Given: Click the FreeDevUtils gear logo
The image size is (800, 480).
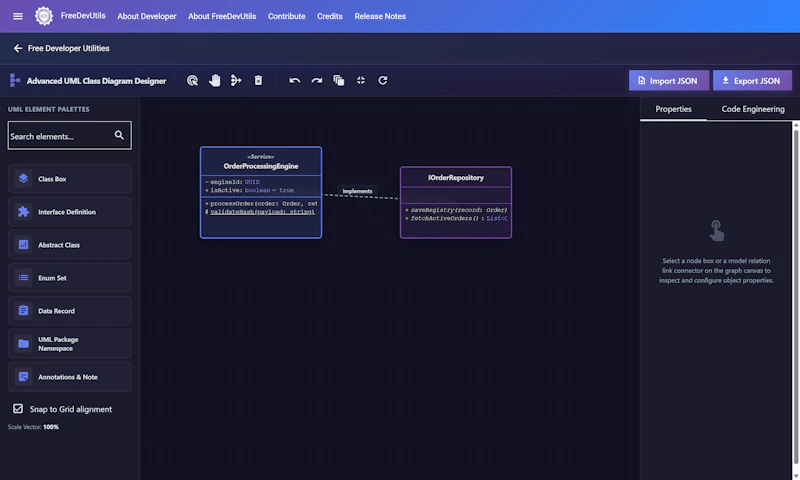Looking at the screenshot, I should (44, 16).
